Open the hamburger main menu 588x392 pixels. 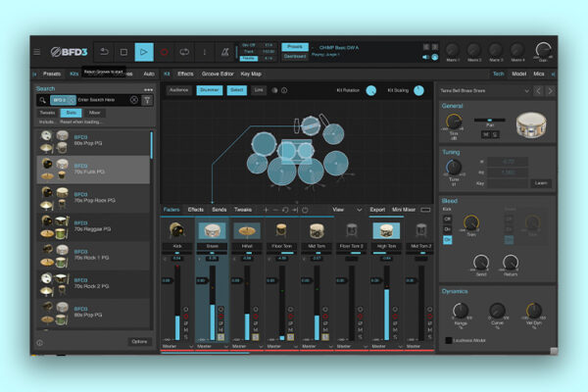click(37, 52)
